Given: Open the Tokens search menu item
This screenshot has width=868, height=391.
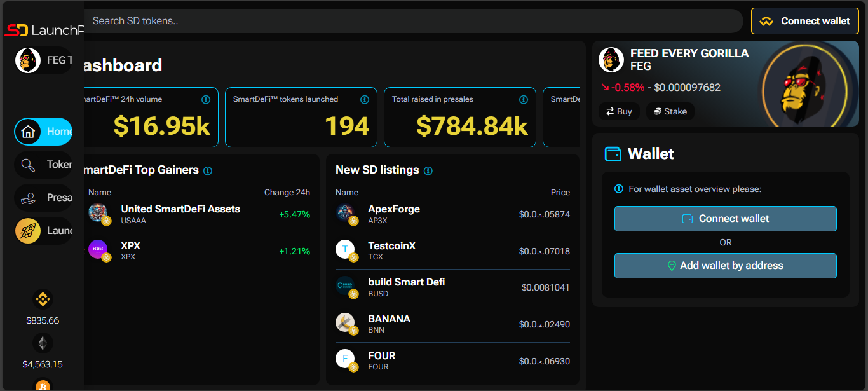Looking at the screenshot, I should (x=43, y=165).
